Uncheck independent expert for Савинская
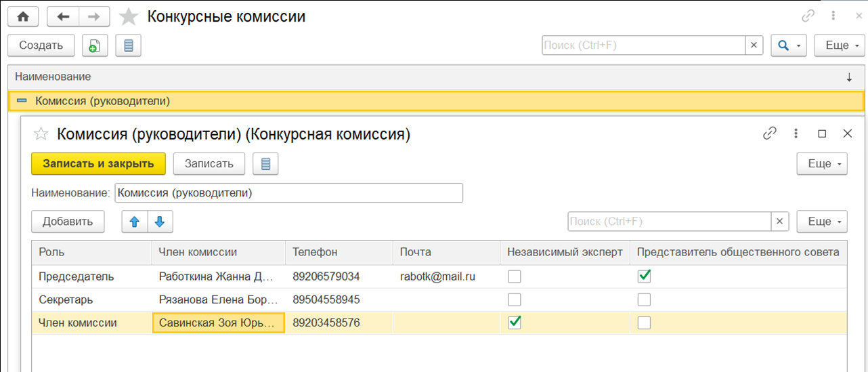This screenshot has width=868, height=372. coord(515,323)
